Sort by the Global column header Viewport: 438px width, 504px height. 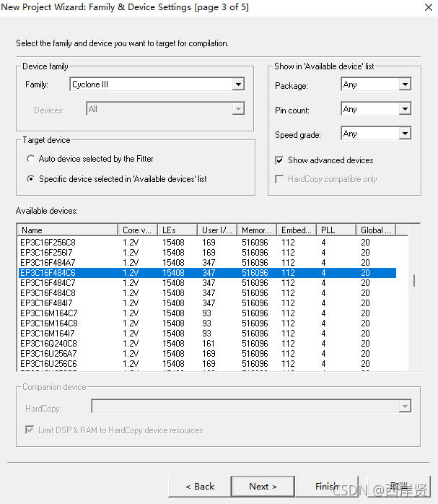[x=376, y=230]
